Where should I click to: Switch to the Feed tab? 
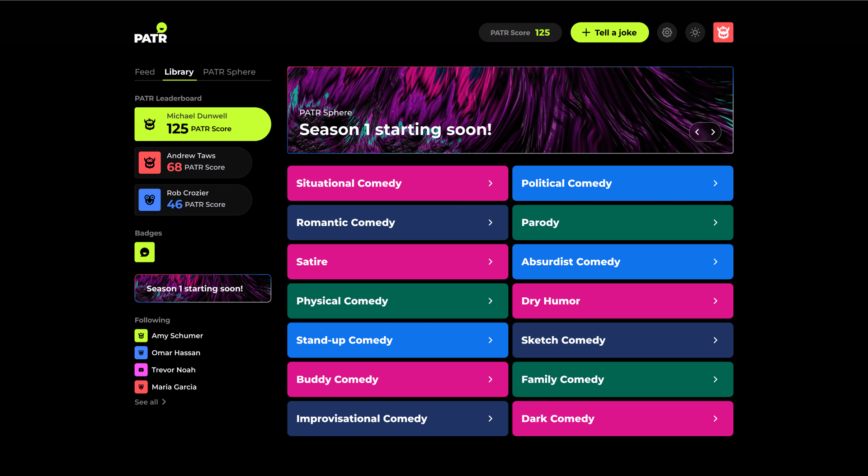pos(145,72)
